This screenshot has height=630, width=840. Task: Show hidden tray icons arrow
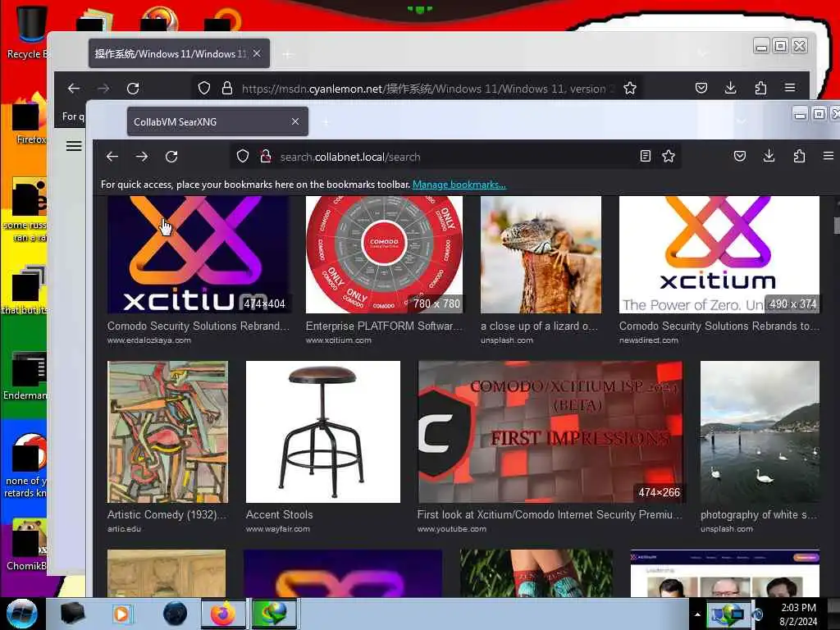tap(697, 614)
